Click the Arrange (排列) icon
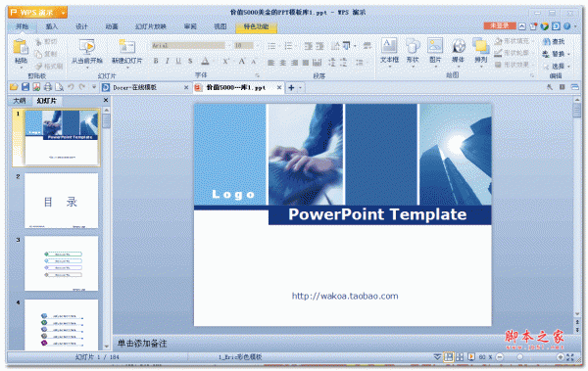Screen dimensions: 588x371 [x=481, y=46]
